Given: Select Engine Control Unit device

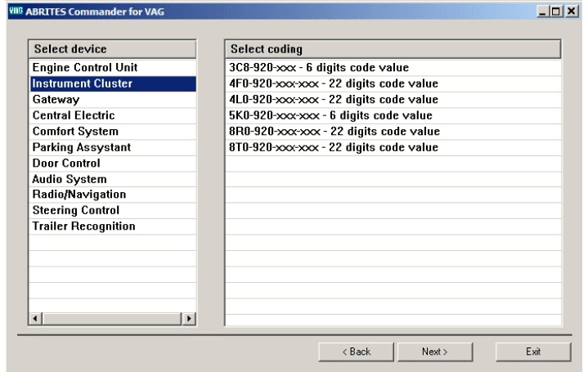Looking at the screenshot, I should tap(84, 67).
